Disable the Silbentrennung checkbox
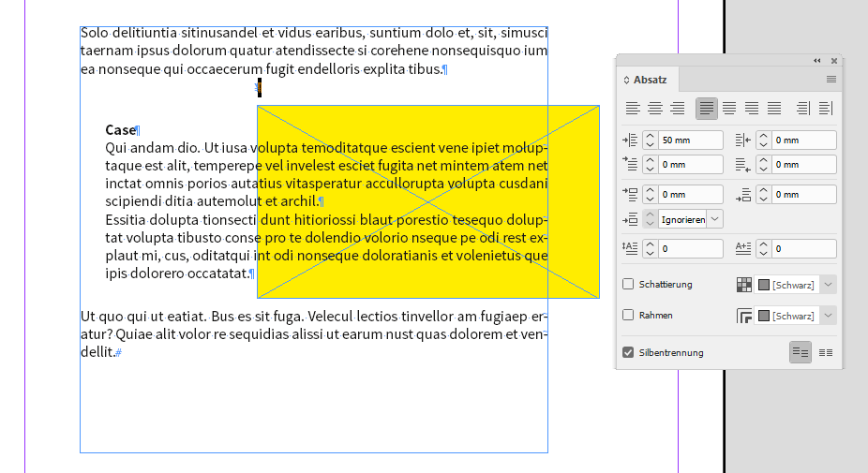The image size is (868, 473). pos(628,352)
